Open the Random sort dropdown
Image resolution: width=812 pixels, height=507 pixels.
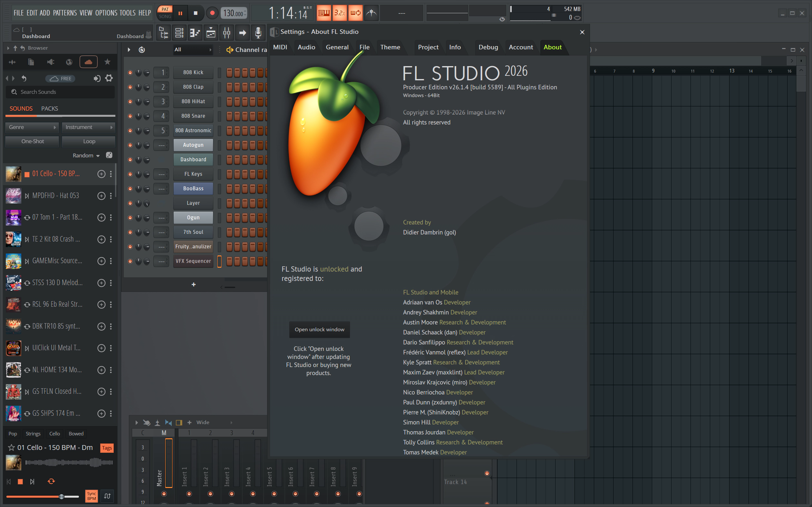[86, 155]
